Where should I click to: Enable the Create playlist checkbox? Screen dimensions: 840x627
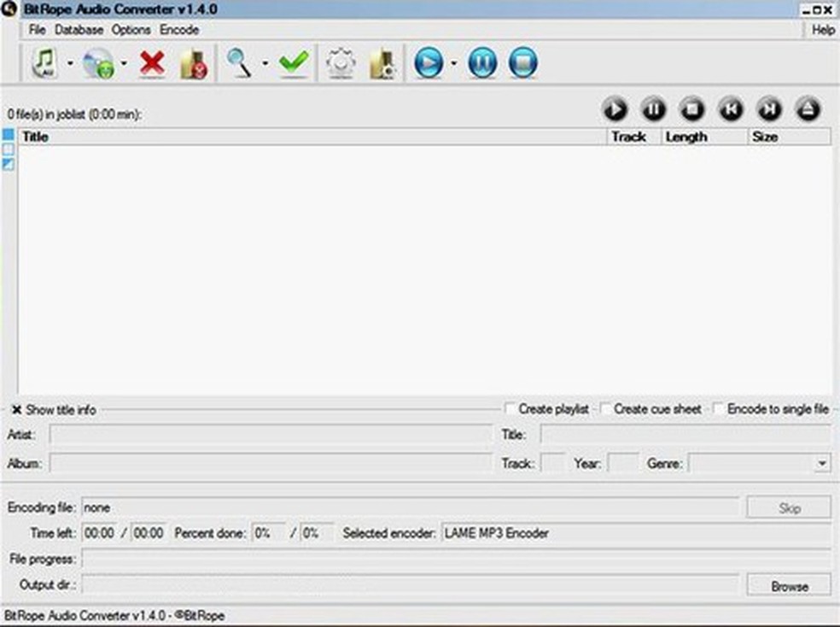[510, 409]
